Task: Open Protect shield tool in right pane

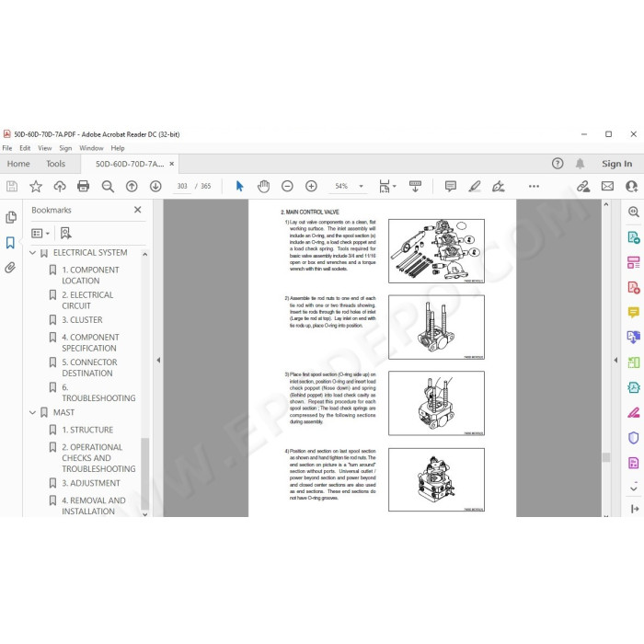Action: tap(634, 438)
